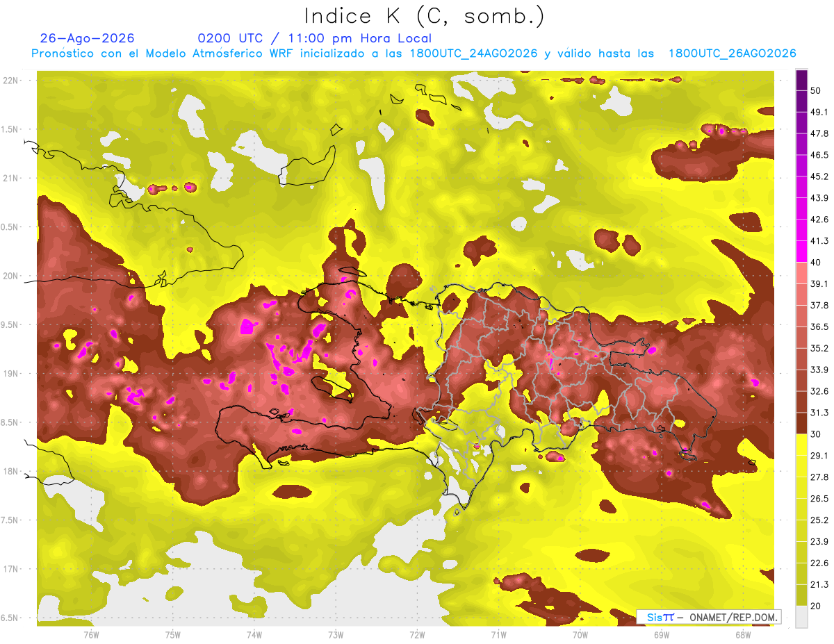Click the '76W' longitude label
The width and height of the screenshot is (834, 644).
click(x=91, y=634)
